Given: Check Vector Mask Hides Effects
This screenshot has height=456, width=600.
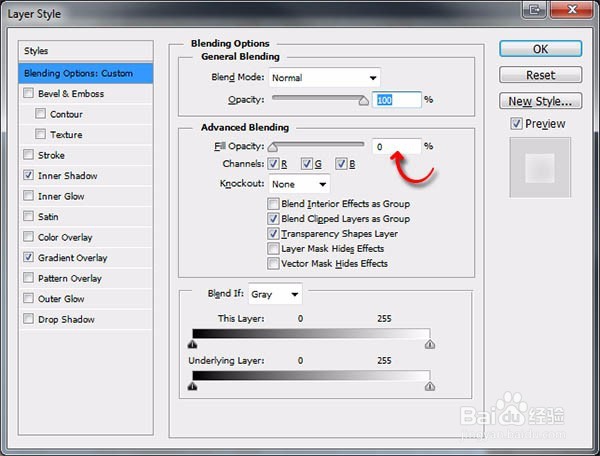Looking at the screenshot, I should coord(273,264).
